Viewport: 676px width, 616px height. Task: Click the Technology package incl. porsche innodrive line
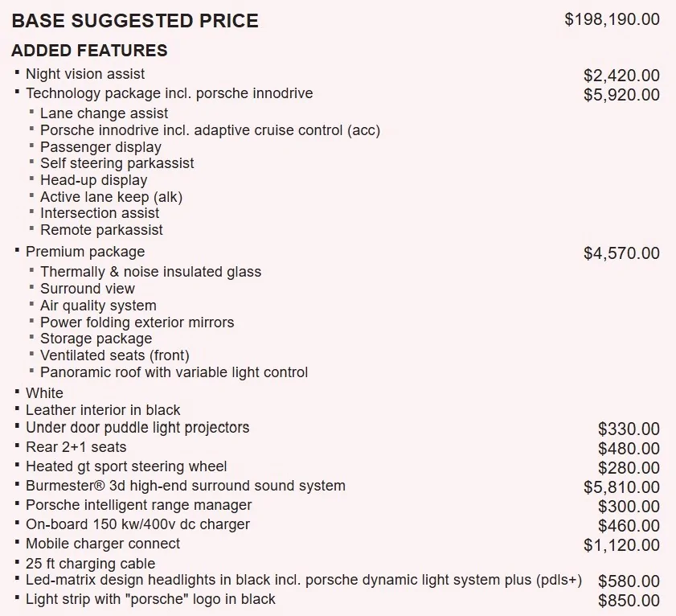(x=170, y=93)
